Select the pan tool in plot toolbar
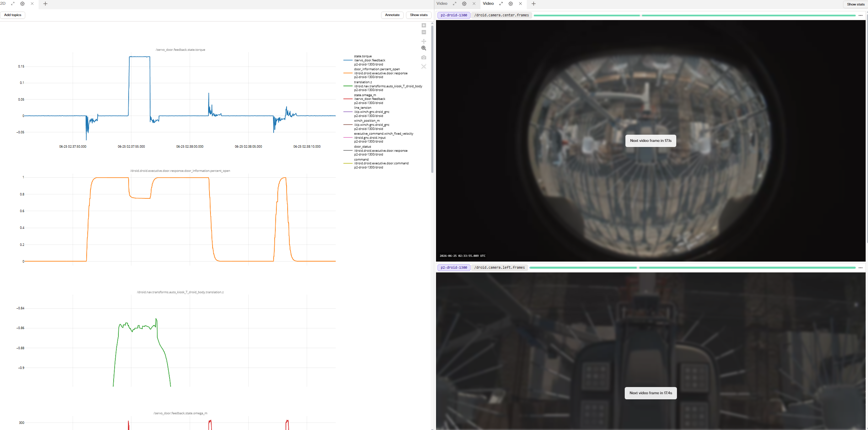 [424, 41]
